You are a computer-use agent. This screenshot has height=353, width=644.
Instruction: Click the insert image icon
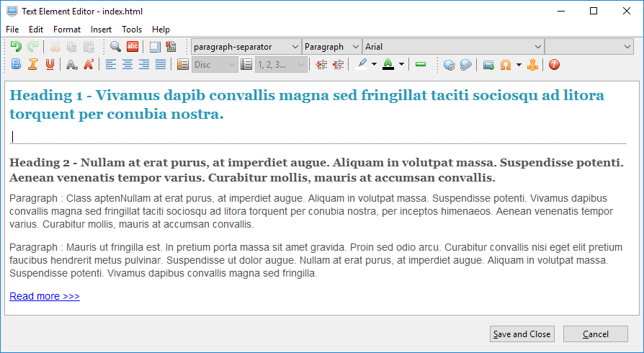(488, 65)
